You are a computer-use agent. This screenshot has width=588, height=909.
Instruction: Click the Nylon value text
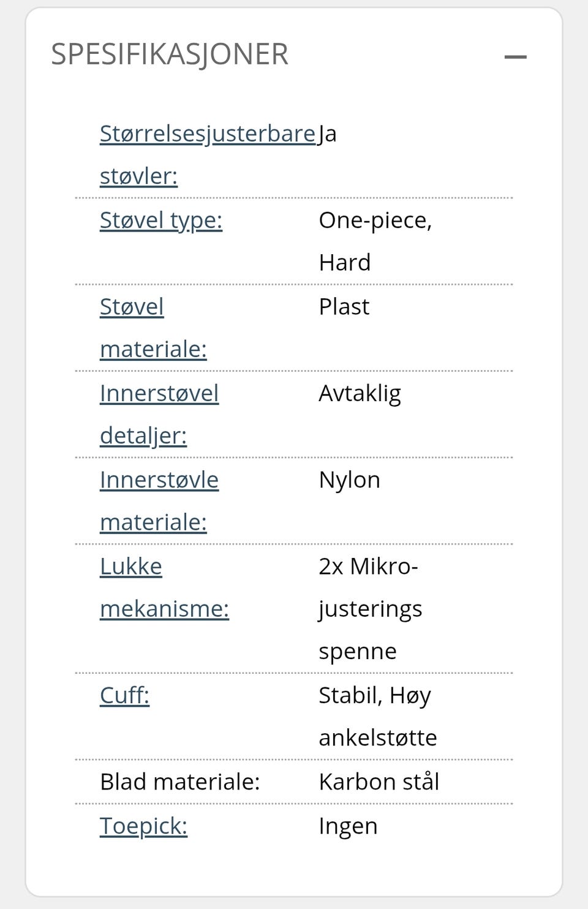350,480
